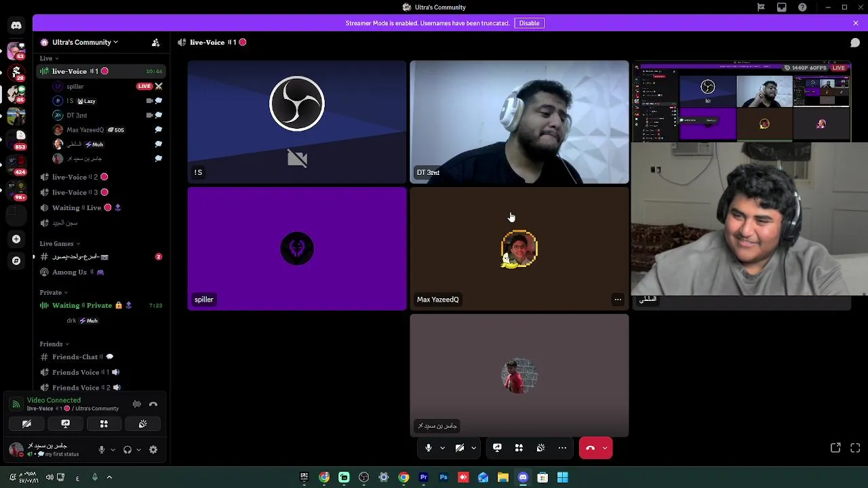
Task: Open activities button in sidebar voice panel
Action: point(104,424)
